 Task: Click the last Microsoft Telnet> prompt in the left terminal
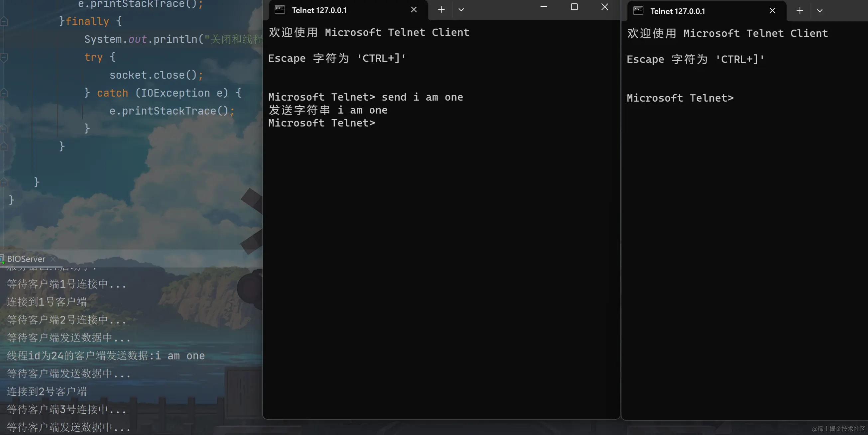(x=321, y=123)
